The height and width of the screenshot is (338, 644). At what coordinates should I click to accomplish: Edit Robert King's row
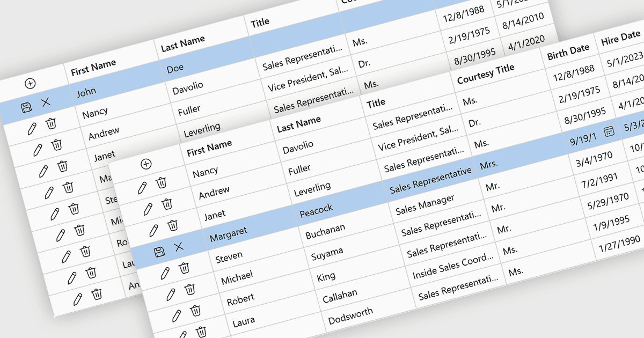click(177, 316)
